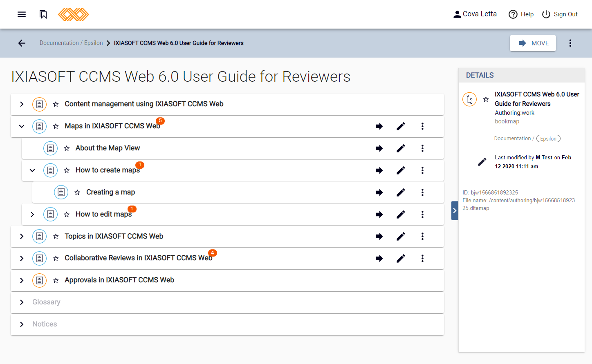Viewport: 592px width, 364px height.
Task: More options for Topics in IXIASOFT CCMS Web
Action: pyautogui.click(x=422, y=237)
